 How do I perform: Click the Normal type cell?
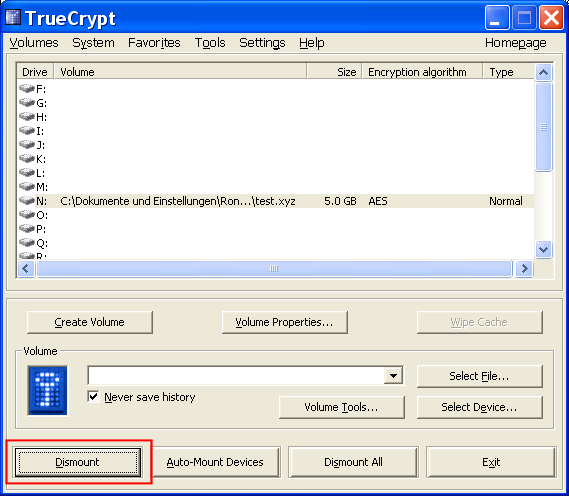coord(506,201)
